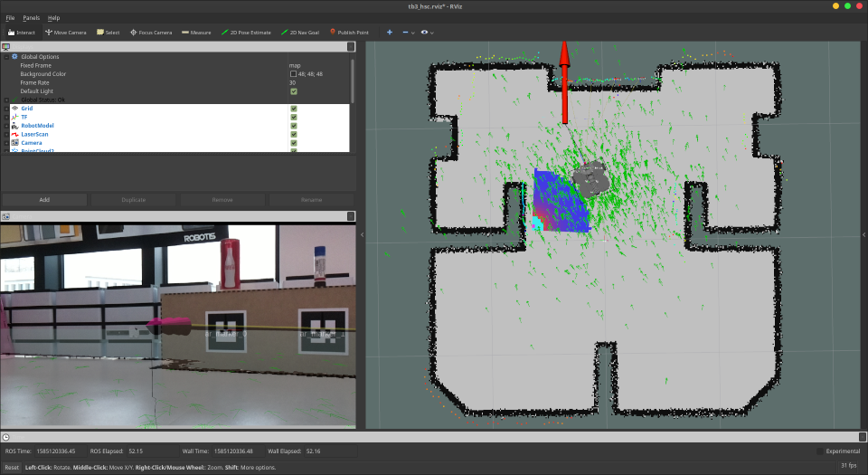868x475 pixels.
Task: Open the dropdown arrow beside minus icon
Action: tap(413, 33)
